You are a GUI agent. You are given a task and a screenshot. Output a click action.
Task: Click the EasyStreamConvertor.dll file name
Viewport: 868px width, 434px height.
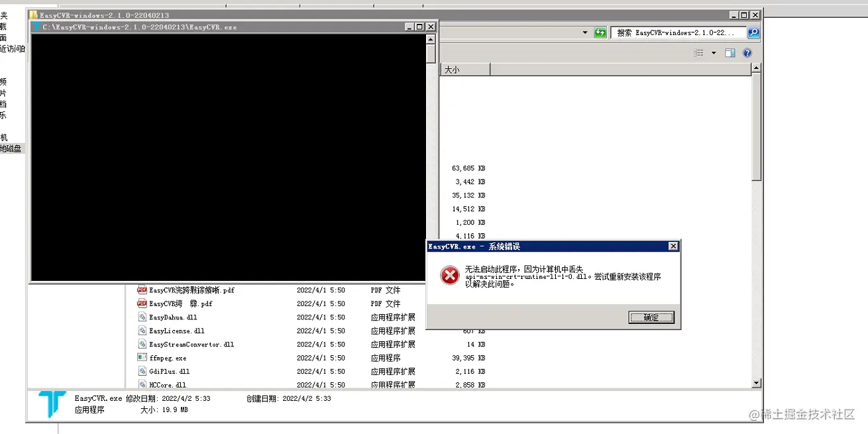coord(191,345)
